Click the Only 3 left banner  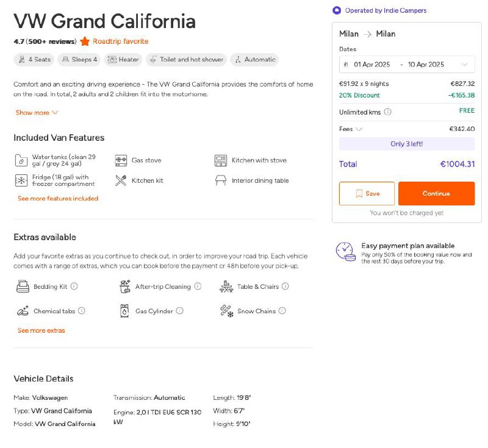coord(407,144)
